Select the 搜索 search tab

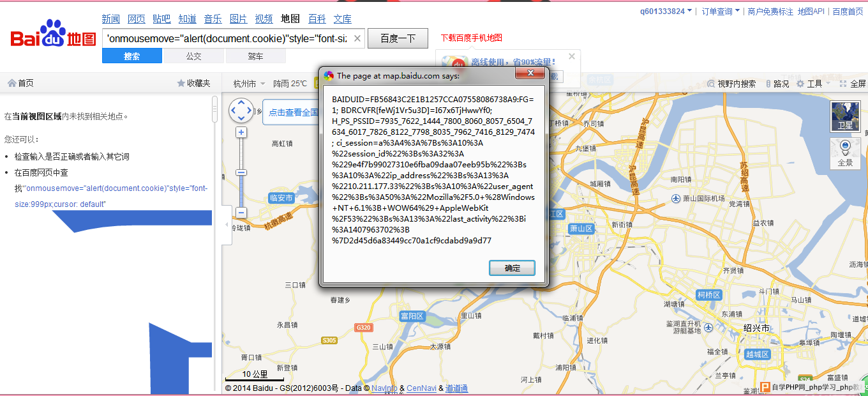[x=132, y=56]
